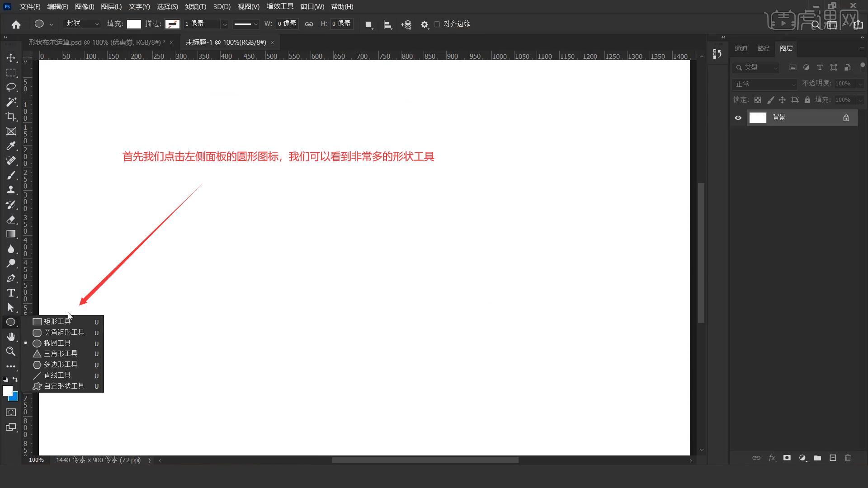
Task: Select the Magic Wand tool
Action: pos(11,102)
